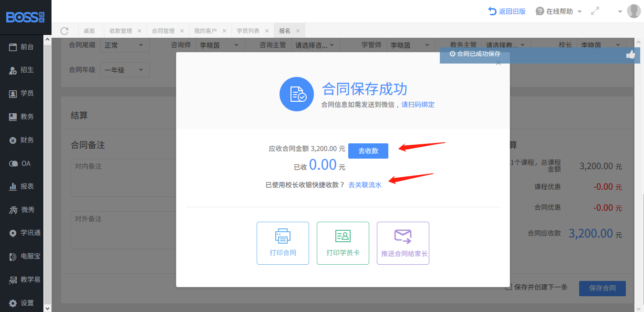
Task: Switch to the 我的客户 tab
Action: [x=206, y=31]
